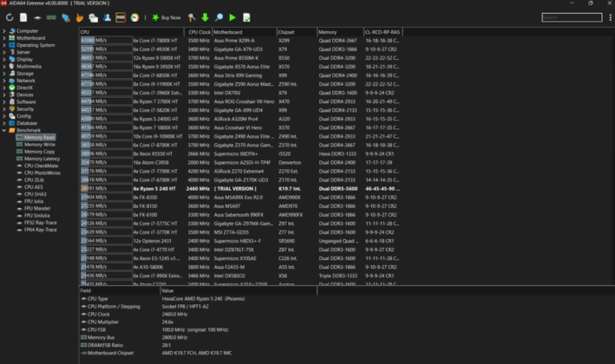Select the 12x Ryzen 9 5900X HT row
Viewport: 615px width, 364px height.
[241, 58]
